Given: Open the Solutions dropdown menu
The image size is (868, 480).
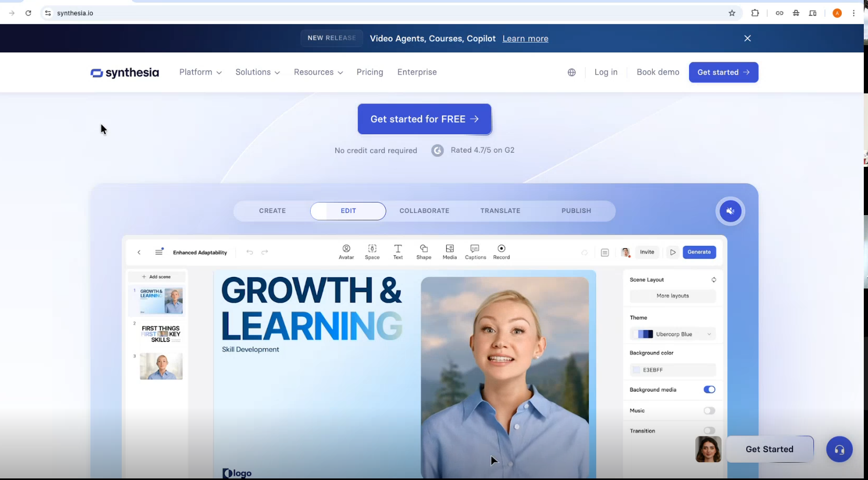Looking at the screenshot, I should click(257, 72).
